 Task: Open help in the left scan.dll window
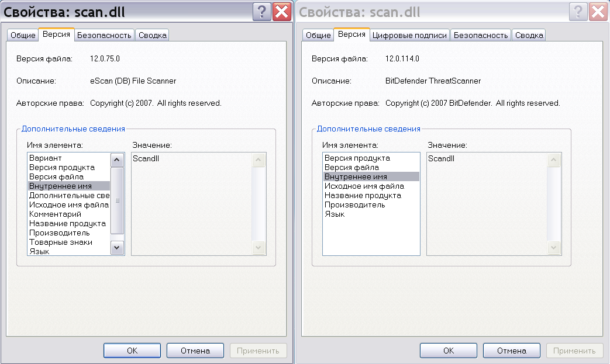(x=262, y=12)
